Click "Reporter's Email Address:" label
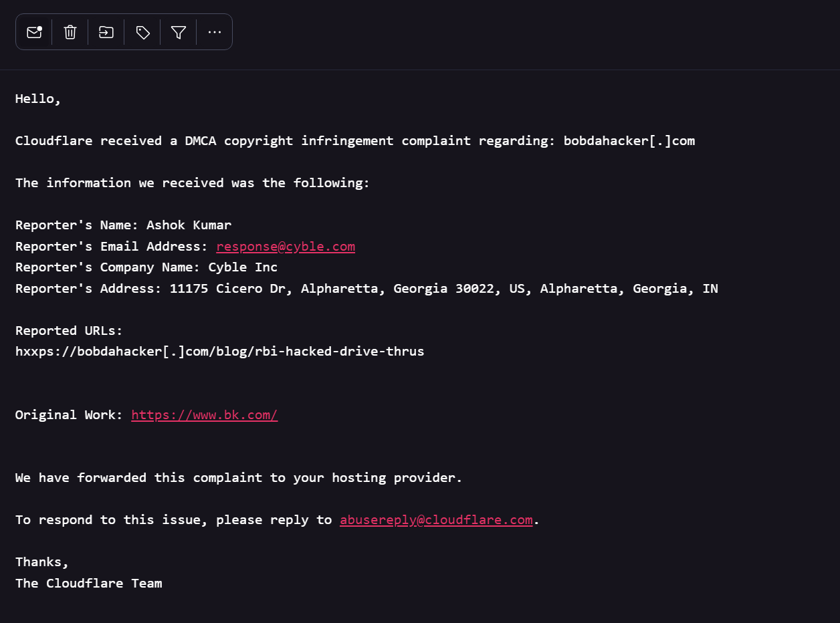This screenshot has width=840, height=623. (x=112, y=247)
